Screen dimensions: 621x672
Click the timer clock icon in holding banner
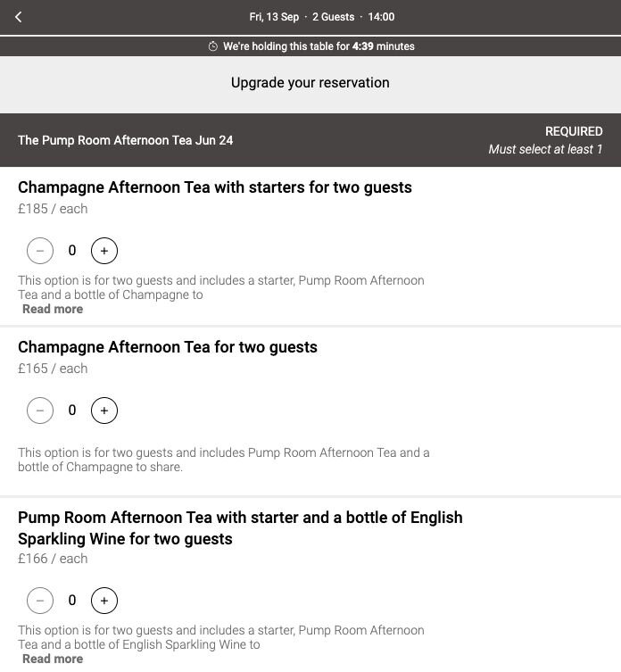[213, 46]
